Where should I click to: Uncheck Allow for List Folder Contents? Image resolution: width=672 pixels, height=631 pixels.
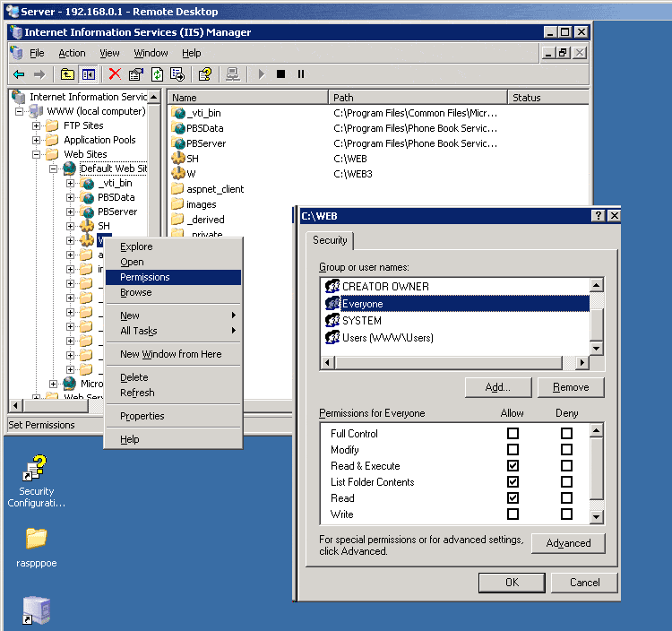click(513, 482)
